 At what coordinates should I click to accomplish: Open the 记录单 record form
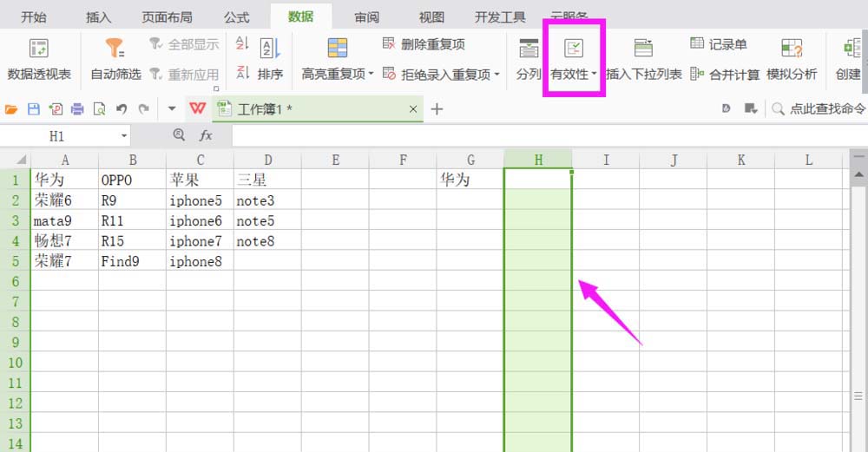[x=719, y=44]
